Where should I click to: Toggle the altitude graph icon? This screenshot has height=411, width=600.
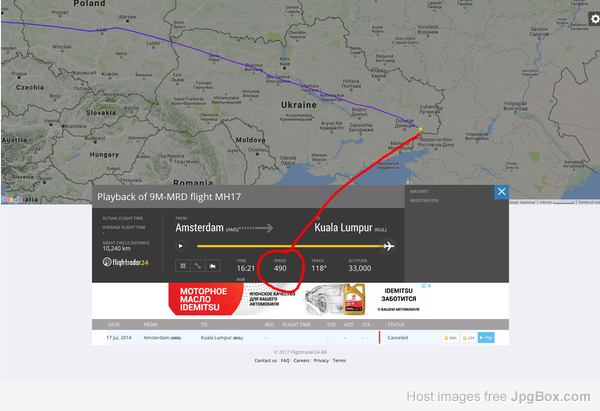pos(213,266)
